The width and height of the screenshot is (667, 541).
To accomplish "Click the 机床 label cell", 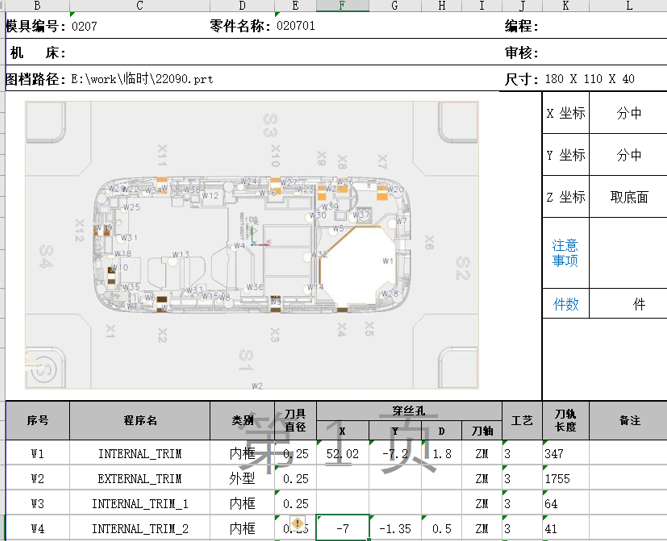I will tap(37, 53).
